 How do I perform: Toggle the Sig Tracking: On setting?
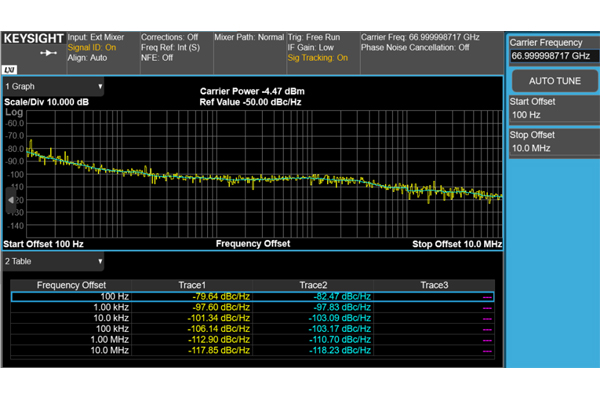point(318,58)
